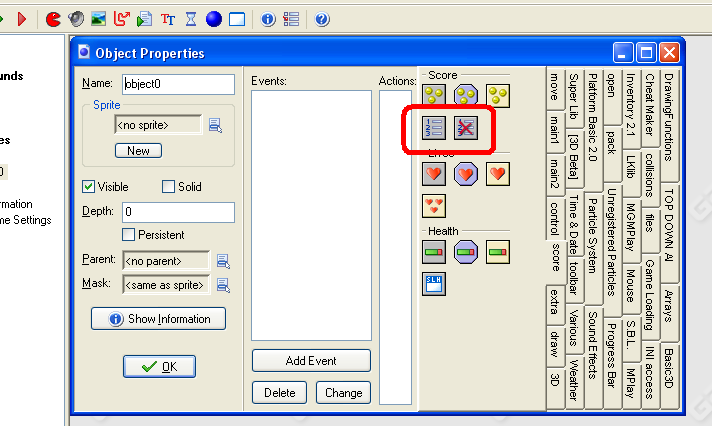
Task: Toggle the Persistent checkbox
Action: pyautogui.click(x=129, y=235)
